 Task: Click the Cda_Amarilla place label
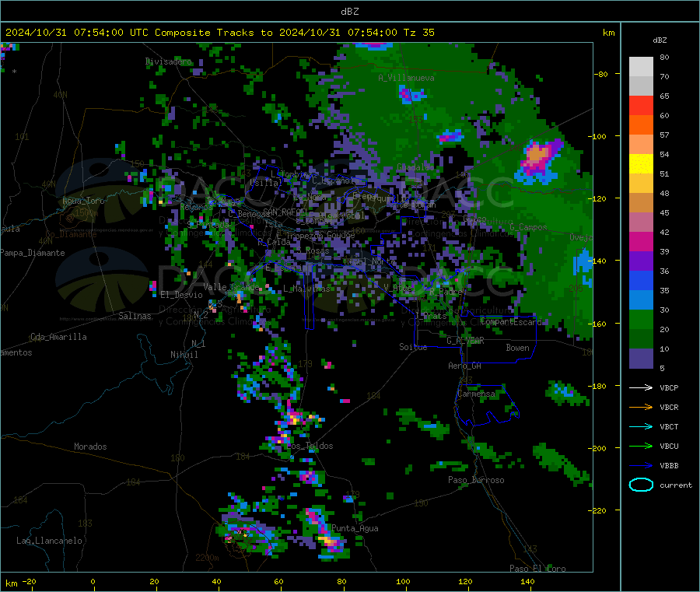[58, 337]
